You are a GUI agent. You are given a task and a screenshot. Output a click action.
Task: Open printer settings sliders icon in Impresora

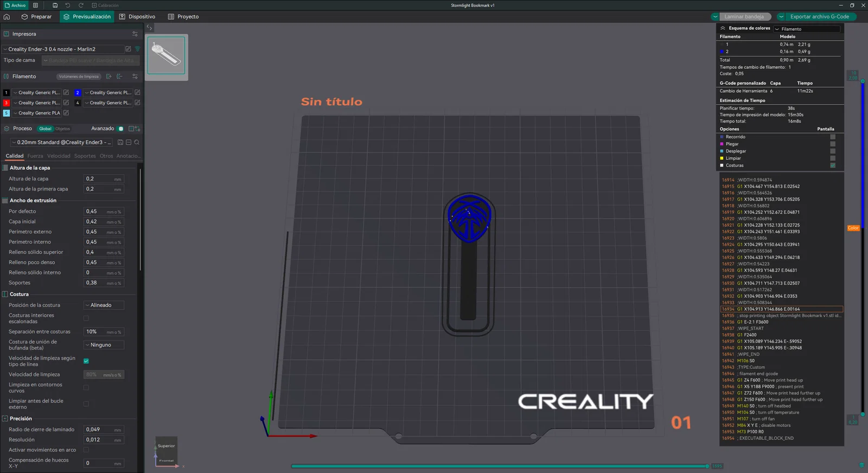(x=135, y=34)
